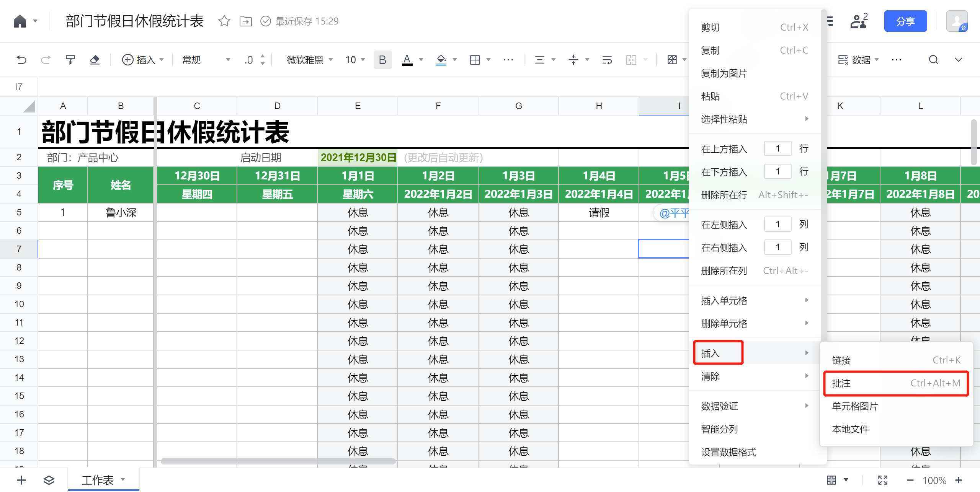Click the blue 分享 button
The height and width of the screenshot is (492, 980).
pos(905,21)
